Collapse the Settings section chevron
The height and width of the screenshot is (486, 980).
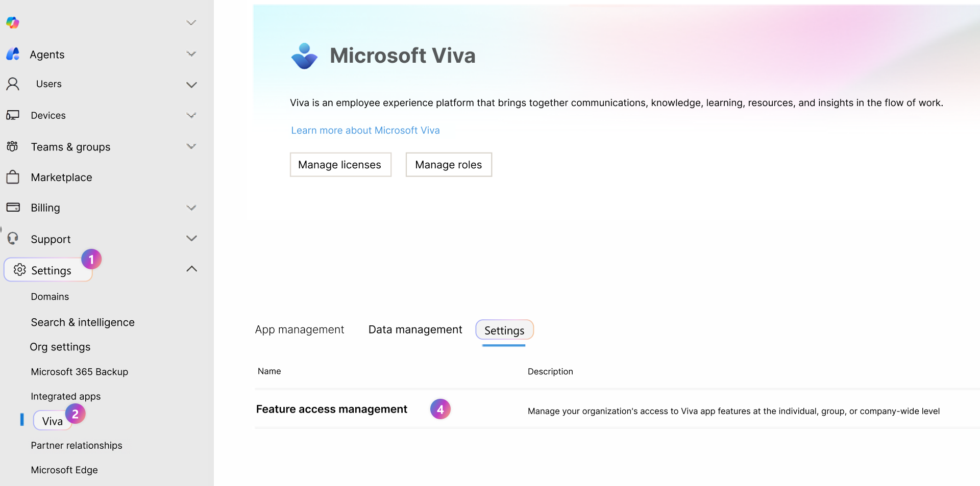pos(191,269)
